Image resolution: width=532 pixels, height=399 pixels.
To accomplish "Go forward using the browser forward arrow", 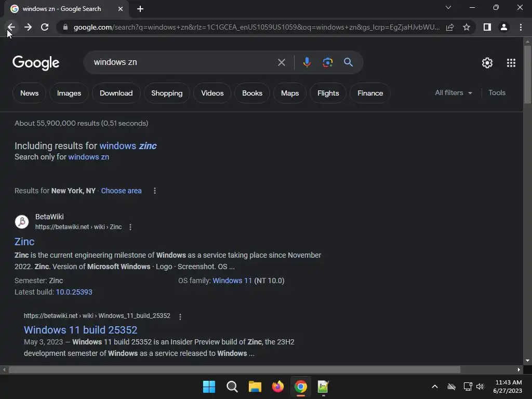I will coord(28,27).
